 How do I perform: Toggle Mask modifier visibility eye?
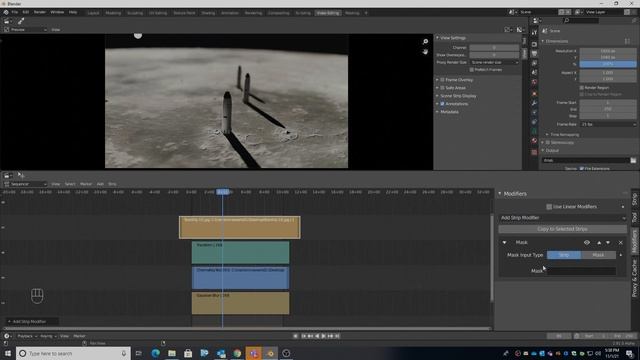coord(587,242)
